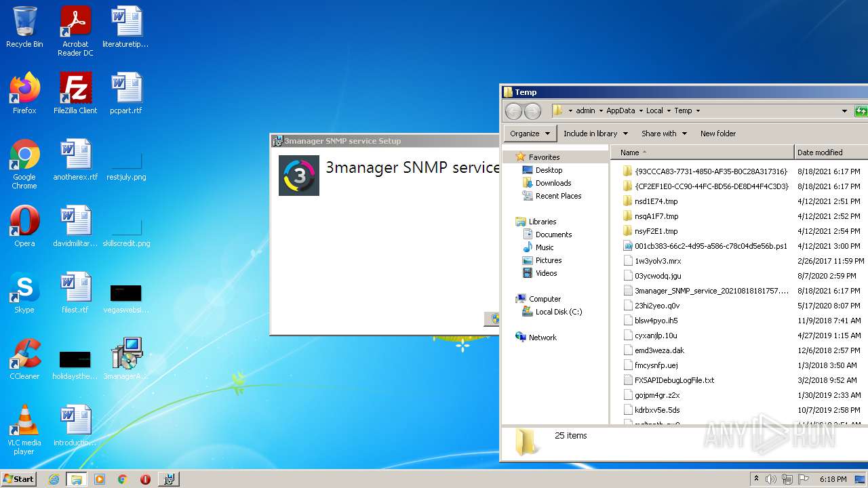
Task: Select the introductio document icon
Action: (x=75, y=426)
